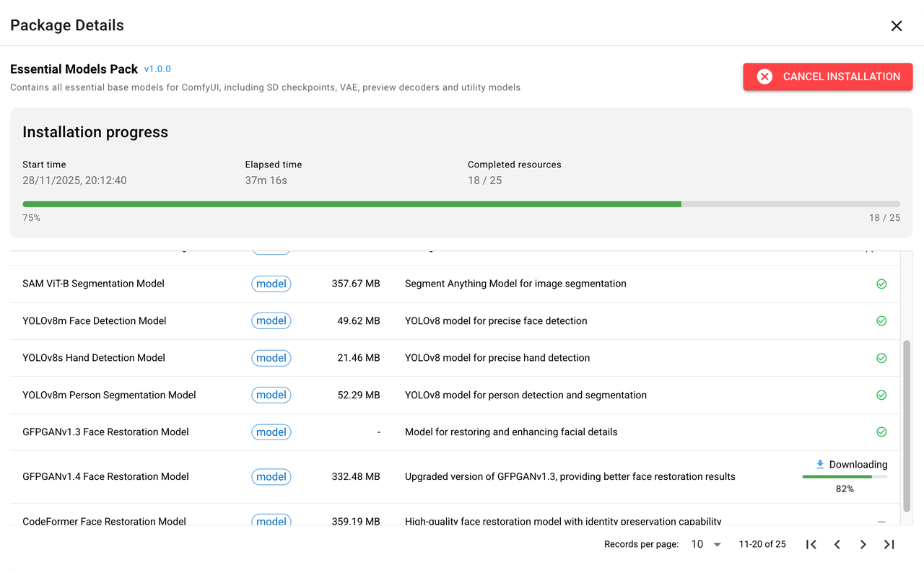Click the completed checkmark for SAM ViT-B Segmentation Model
This screenshot has width=924, height=573.
tap(881, 284)
